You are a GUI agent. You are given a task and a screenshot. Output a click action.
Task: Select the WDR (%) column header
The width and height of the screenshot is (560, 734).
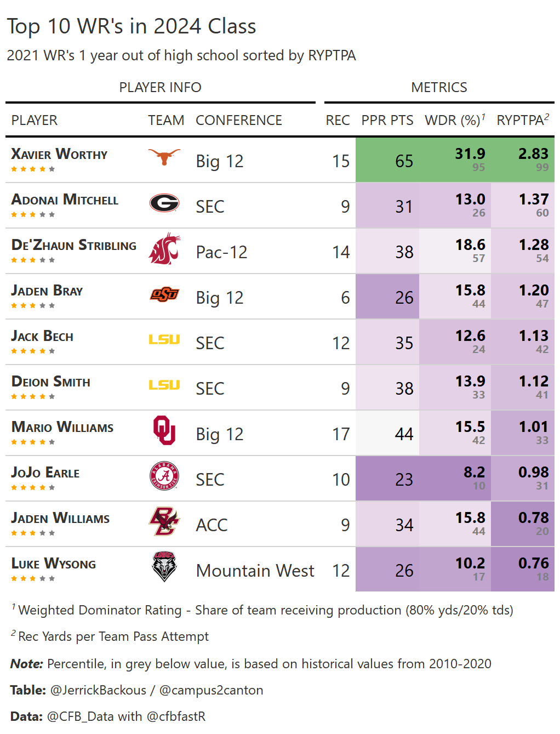pos(454,121)
